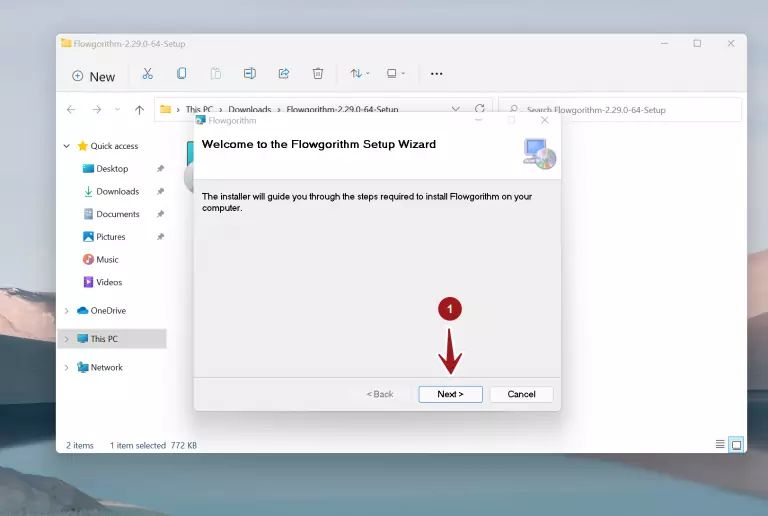
Task: Click the Search Flowgorithm-2.29.0-64-Setup field
Action: 620,110
